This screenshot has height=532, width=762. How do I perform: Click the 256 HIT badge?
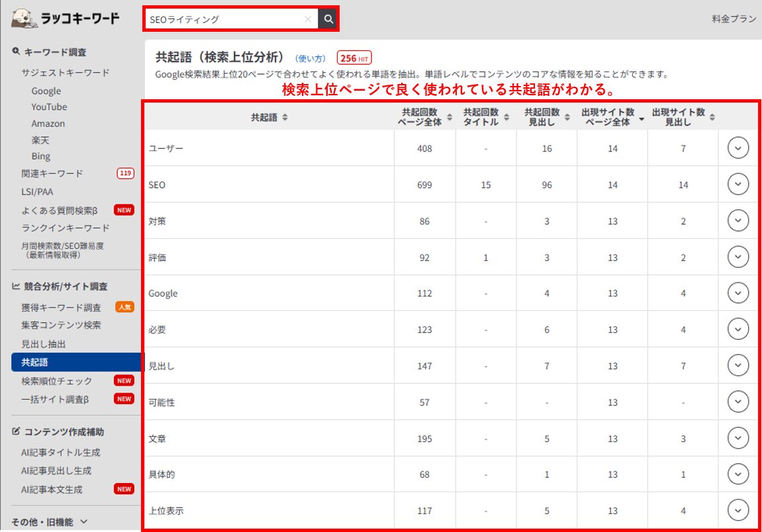[354, 58]
